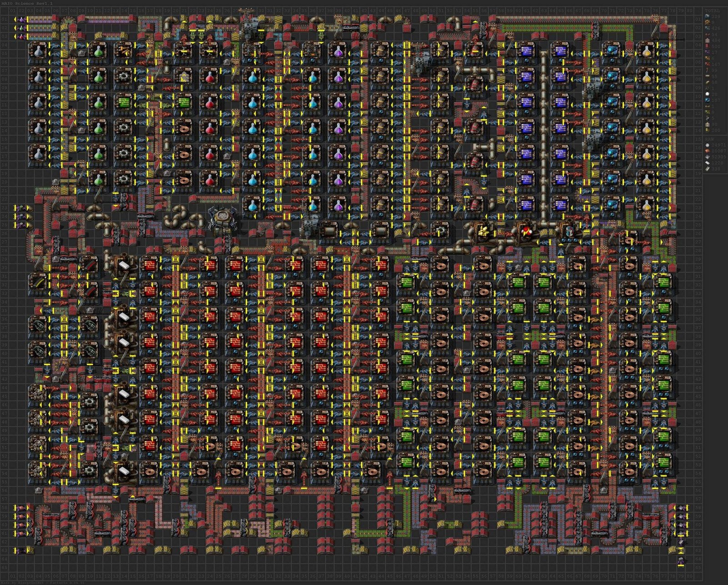Click the MAIO Science Rev1.1 title text
This screenshot has width=728, height=585.
[27, 3]
